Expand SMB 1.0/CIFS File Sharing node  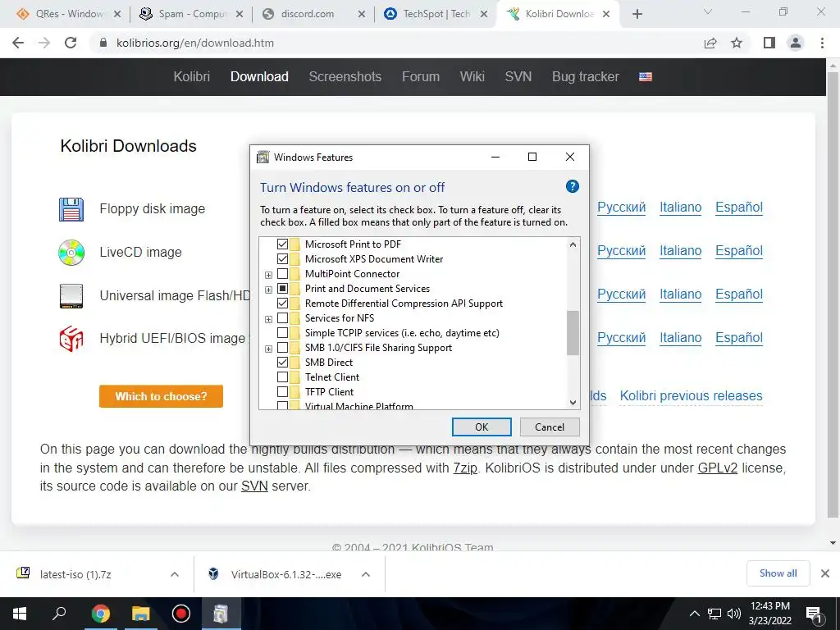tap(268, 349)
